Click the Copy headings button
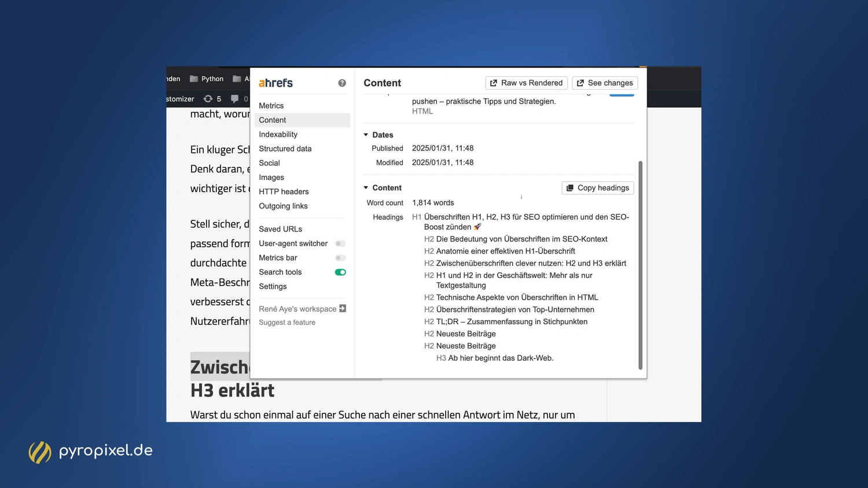This screenshot has width=868, height=488. (598, 188)
